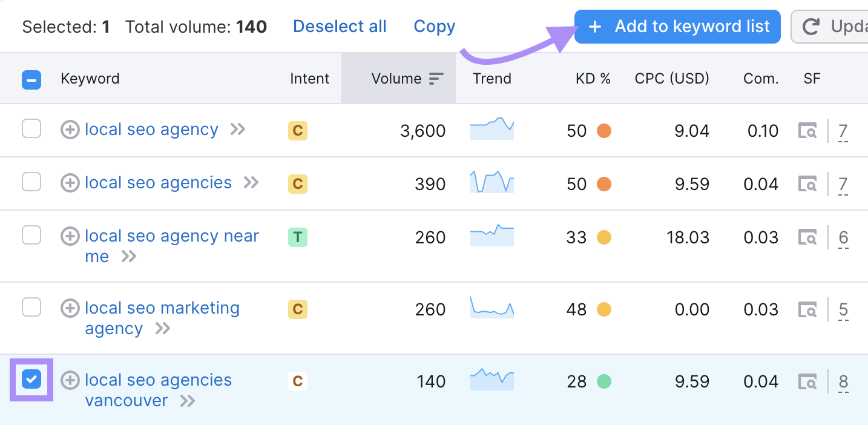The width and height of the screenshot is (868, 425).
Task: Click the Deselect all link
Action: point(340,26)
